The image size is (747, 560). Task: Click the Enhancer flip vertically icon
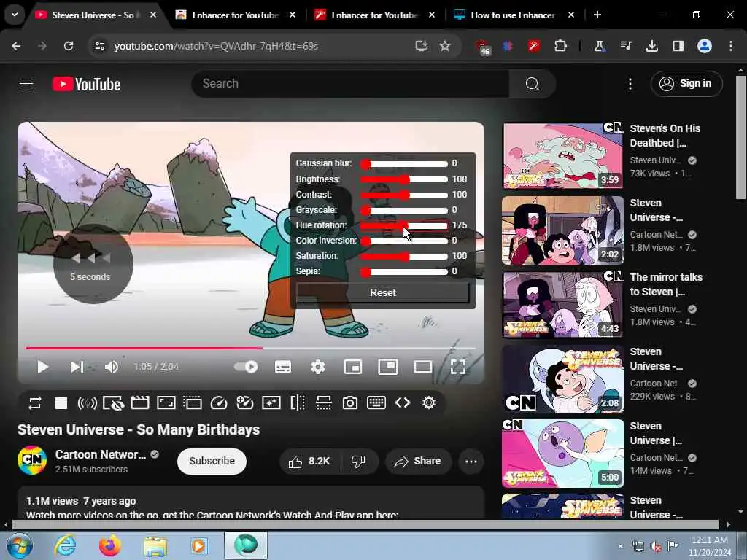(324, 402)
